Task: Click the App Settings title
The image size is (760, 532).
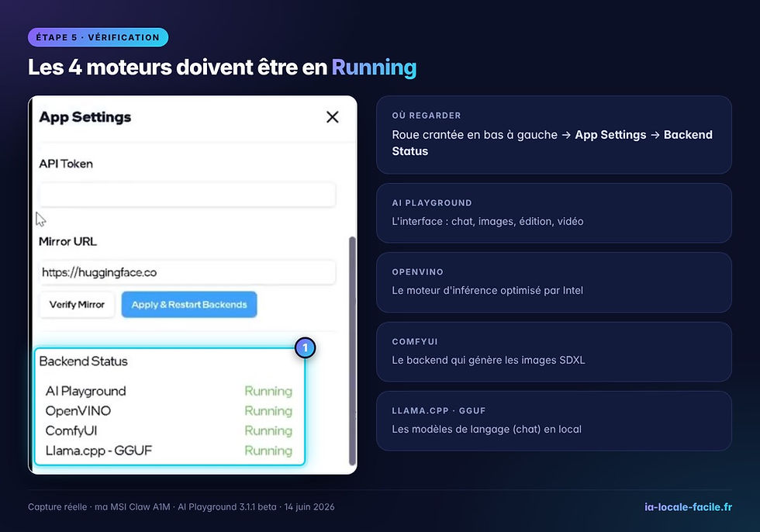Action: pyautogui.click(x=85, y=117)
